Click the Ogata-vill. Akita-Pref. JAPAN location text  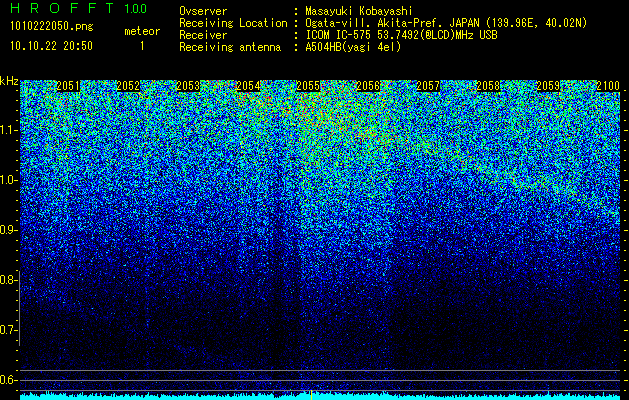446,23
